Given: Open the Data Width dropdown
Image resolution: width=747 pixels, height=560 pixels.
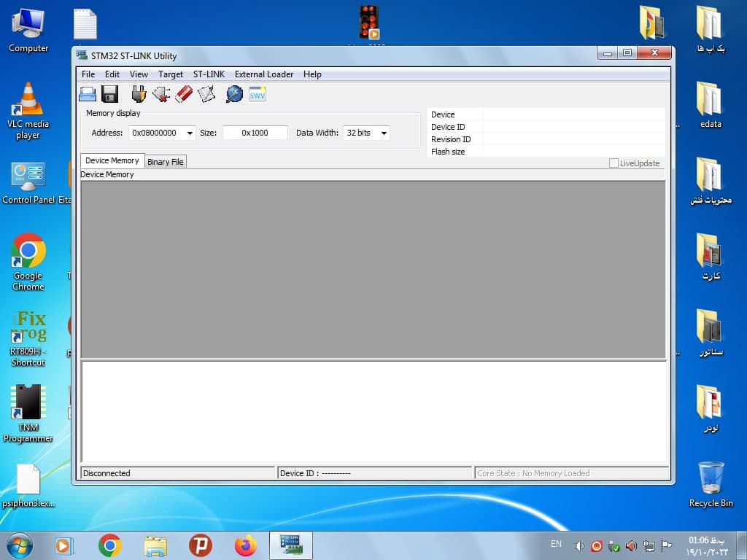Looking at the screenshot, I should (x=366, y=133).
